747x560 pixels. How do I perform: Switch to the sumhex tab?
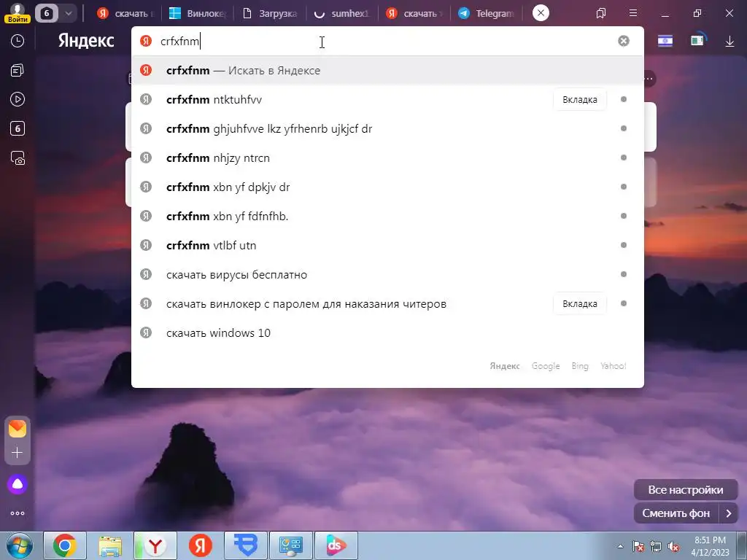(341, 13)
